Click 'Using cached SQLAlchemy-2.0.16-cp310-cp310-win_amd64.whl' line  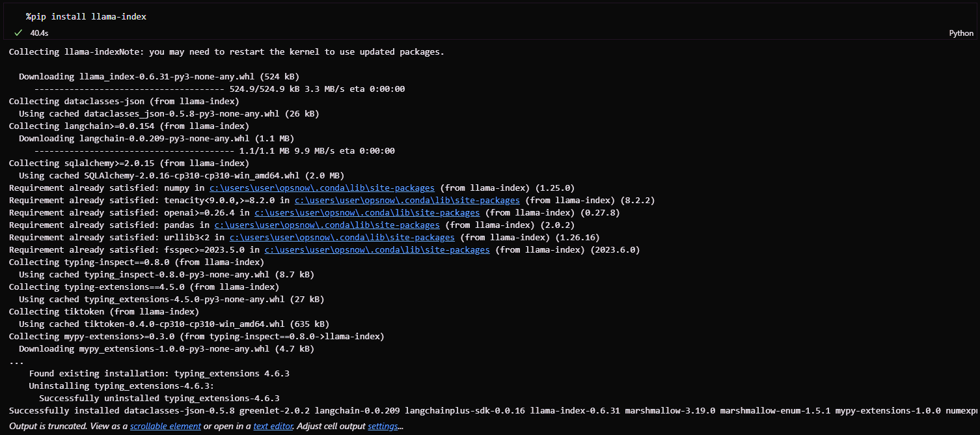tap(182, 175)
